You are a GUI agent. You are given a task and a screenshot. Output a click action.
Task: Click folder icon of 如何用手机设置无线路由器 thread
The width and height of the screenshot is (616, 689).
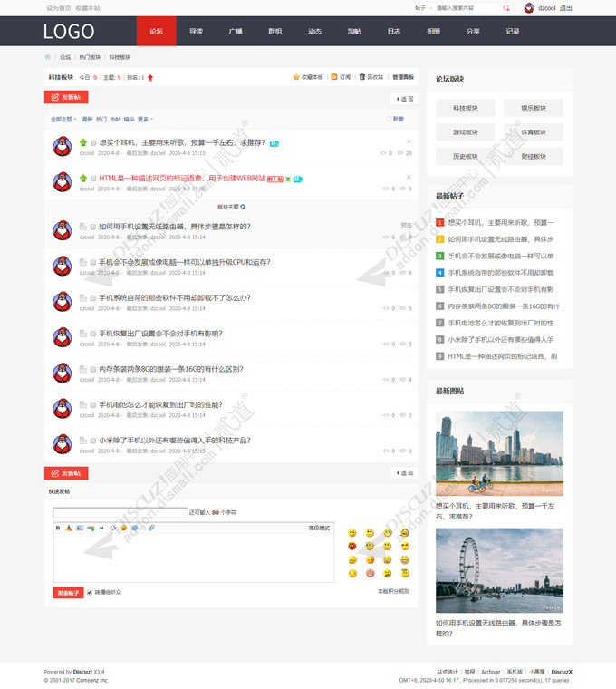click(83, 227)
